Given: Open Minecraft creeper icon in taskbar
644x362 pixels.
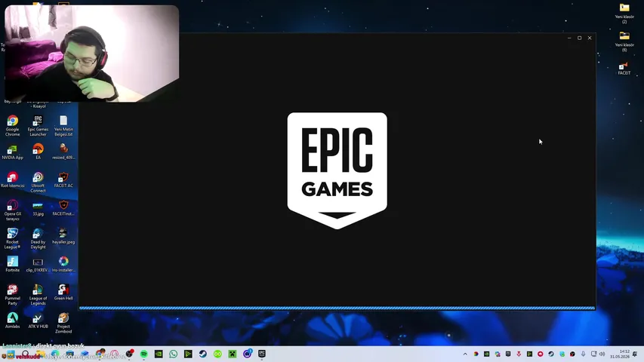Looking at the screenshot, I should (x=233, y=354).
